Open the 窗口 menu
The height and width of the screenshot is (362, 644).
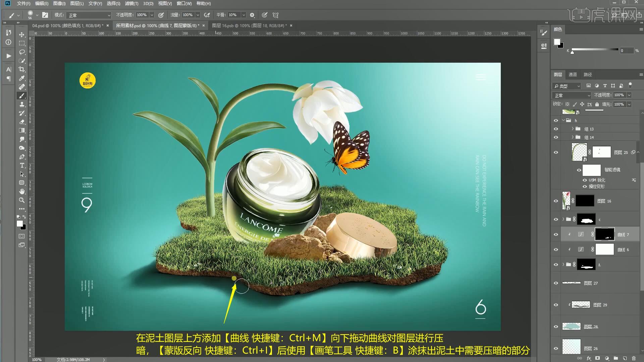point(184,3)
